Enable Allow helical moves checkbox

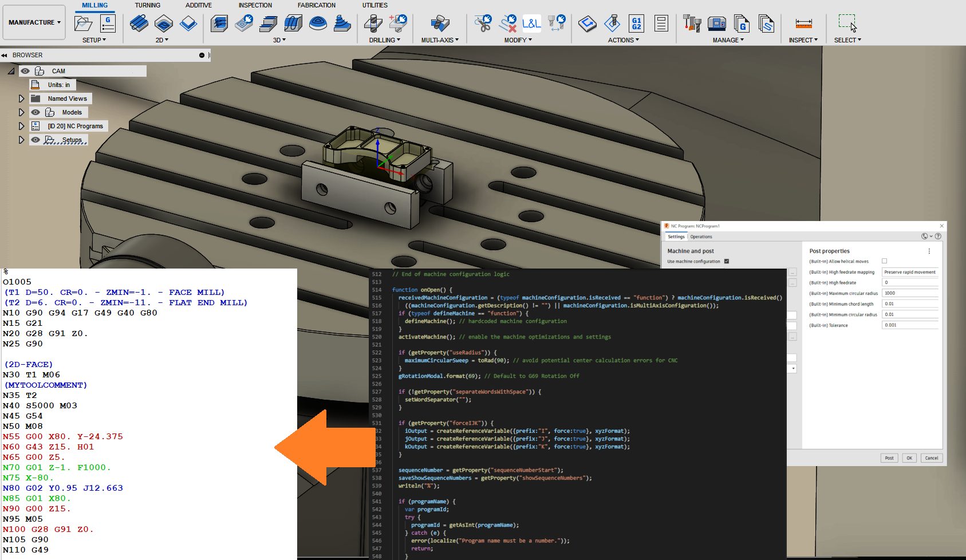click(884, 261)
